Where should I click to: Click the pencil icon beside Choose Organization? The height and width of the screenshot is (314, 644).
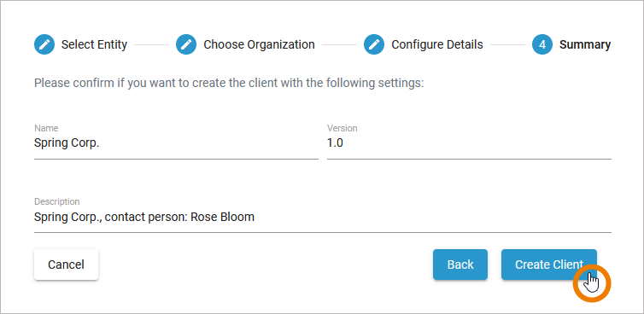tap(186, 44)
